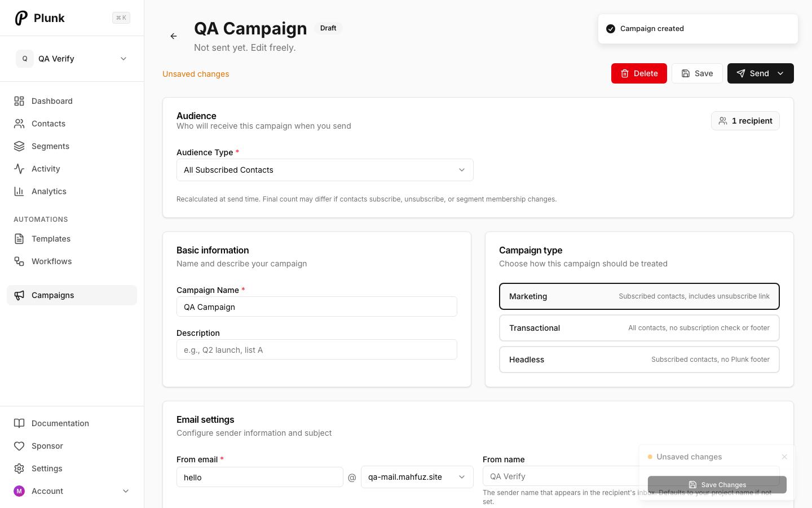Click the Templates document icon

point(19,239)
